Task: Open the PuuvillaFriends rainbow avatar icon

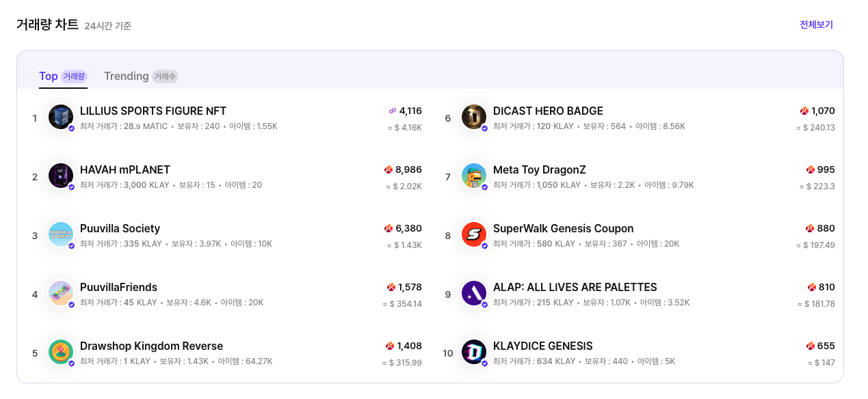Action: coord(61,293)
